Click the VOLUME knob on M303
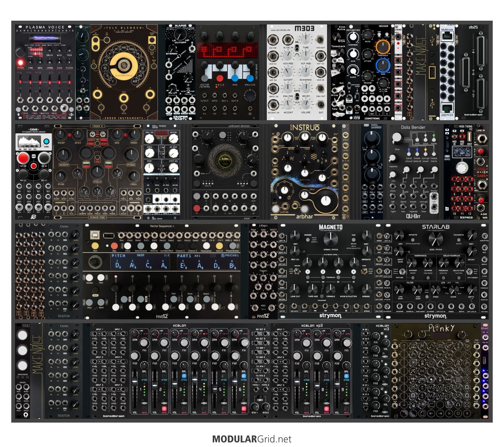This screenshot has width=504, height=447. (306, 105)
